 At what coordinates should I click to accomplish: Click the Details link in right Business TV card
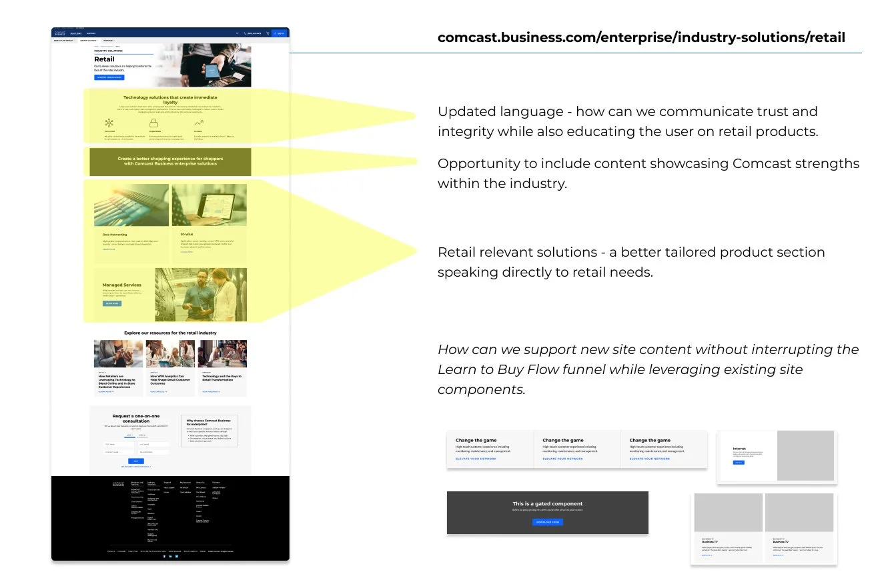(x=778, y=555)
